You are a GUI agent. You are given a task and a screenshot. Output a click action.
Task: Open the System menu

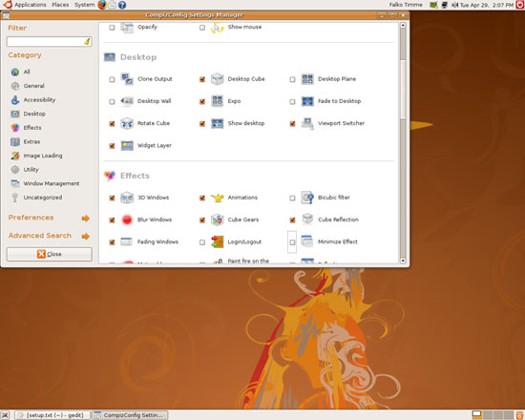pos(84,5)
